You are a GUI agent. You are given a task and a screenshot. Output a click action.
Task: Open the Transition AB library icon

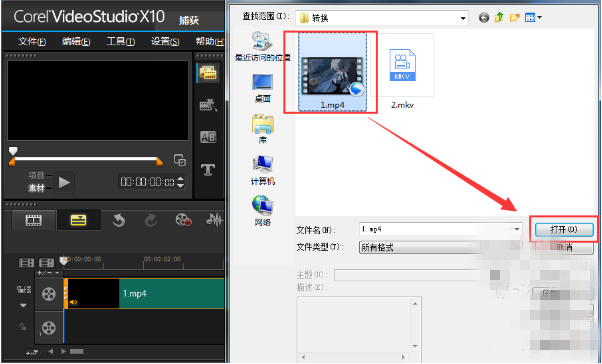point(208,137)
